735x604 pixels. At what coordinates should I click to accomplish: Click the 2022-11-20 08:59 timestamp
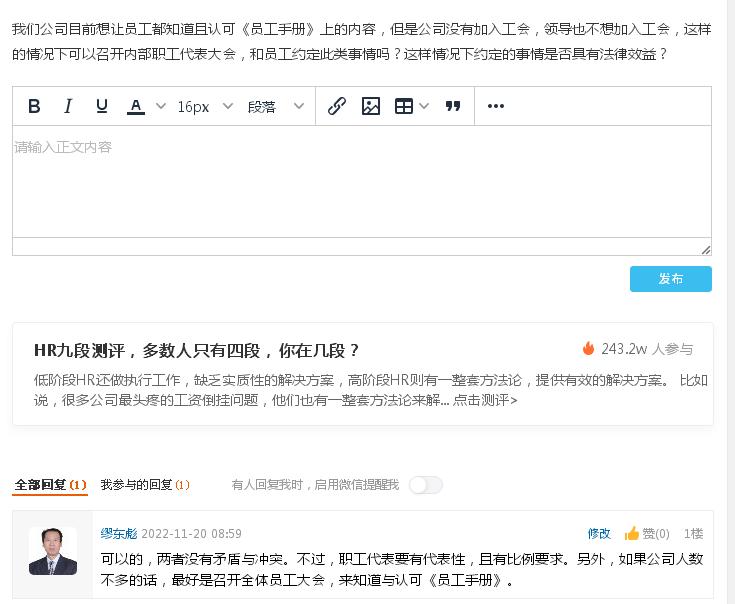[x=191, y=534]
